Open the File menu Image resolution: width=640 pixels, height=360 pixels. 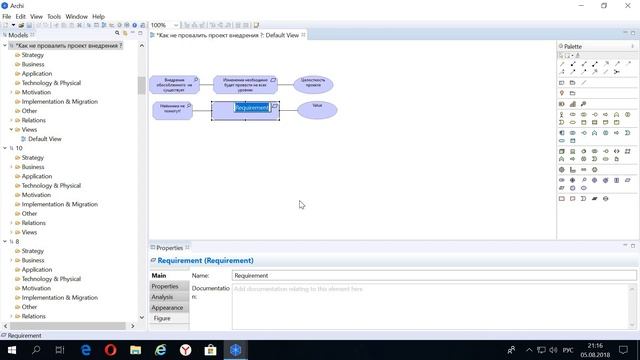7,17
